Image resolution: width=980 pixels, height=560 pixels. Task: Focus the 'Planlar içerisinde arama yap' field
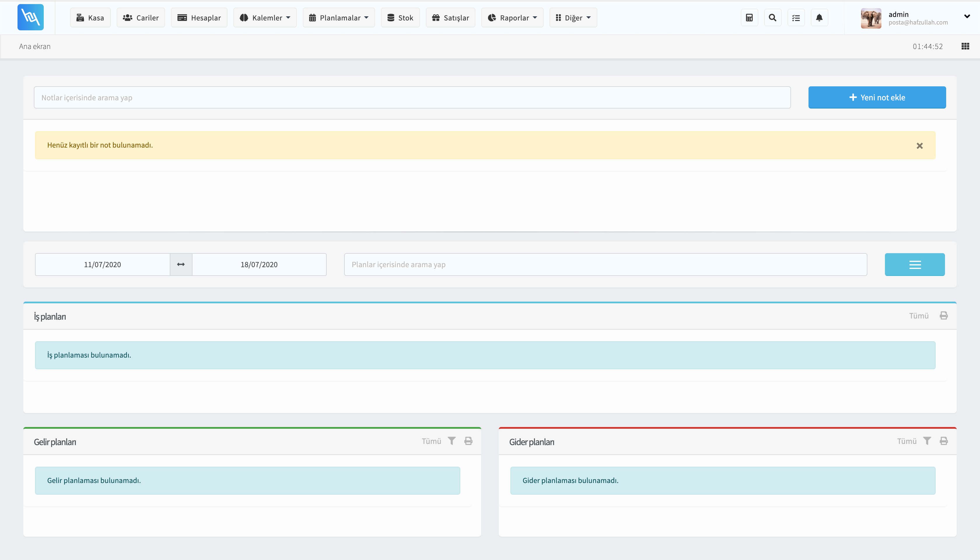(x=605, y=265)
